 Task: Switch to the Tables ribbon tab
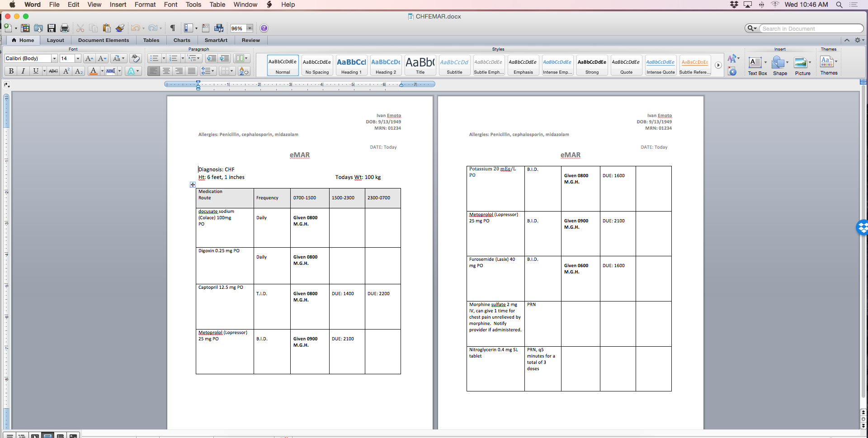pyautogui.click(x=151, y=40)
